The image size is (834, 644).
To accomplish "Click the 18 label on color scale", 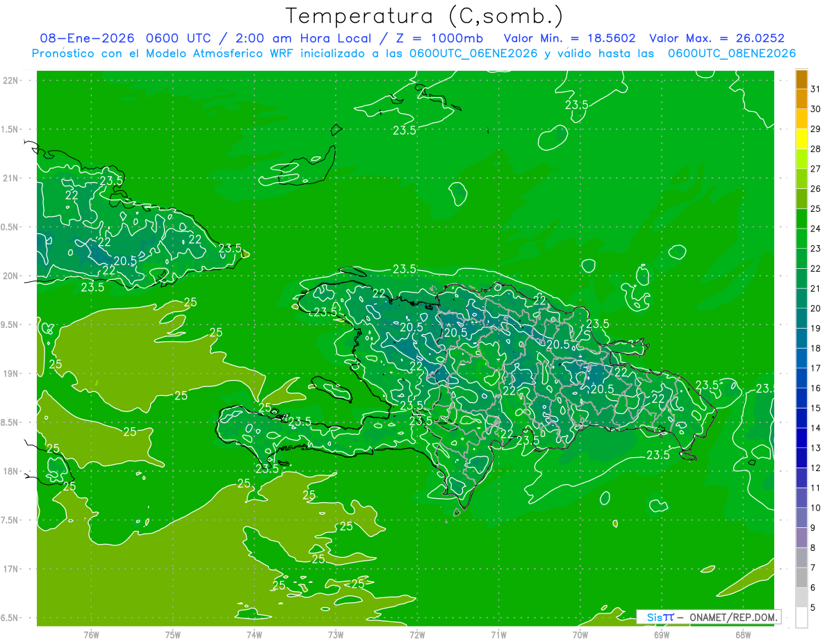I will [x=815, y=348].
